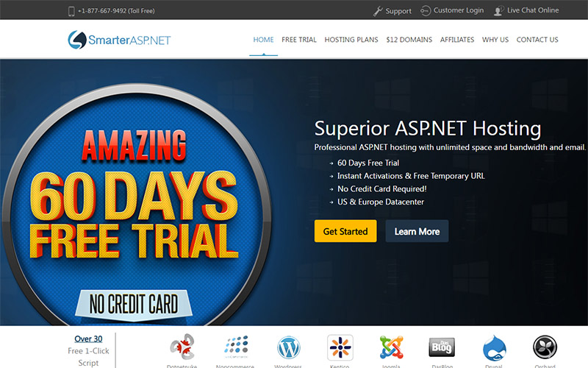The width and height of the screenshot is (588, 368).
Task: Click the phone icon beside toll-free number
Action: [71, 11]
